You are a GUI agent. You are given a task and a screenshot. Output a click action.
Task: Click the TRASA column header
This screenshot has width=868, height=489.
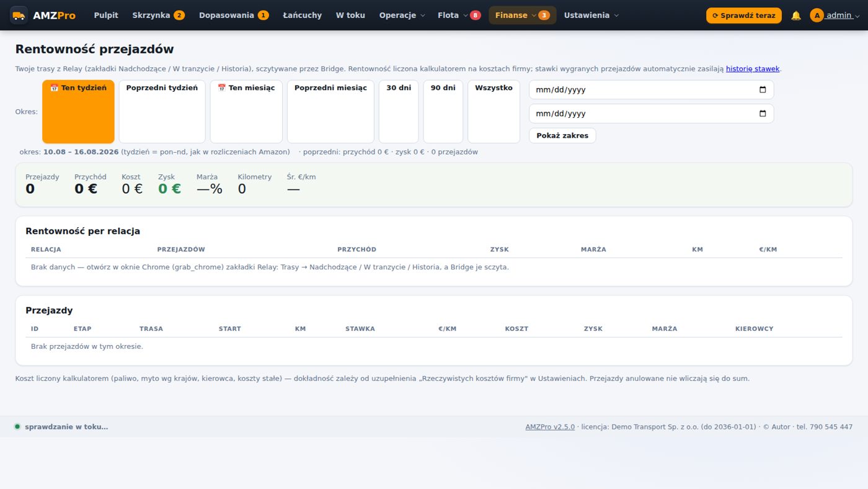[x=151, y=329]
